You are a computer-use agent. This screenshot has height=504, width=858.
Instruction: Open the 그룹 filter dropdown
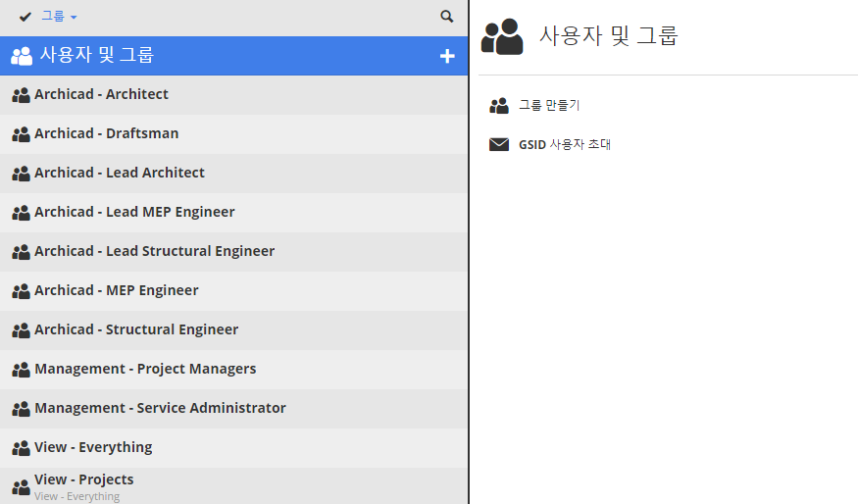(59, 17)
